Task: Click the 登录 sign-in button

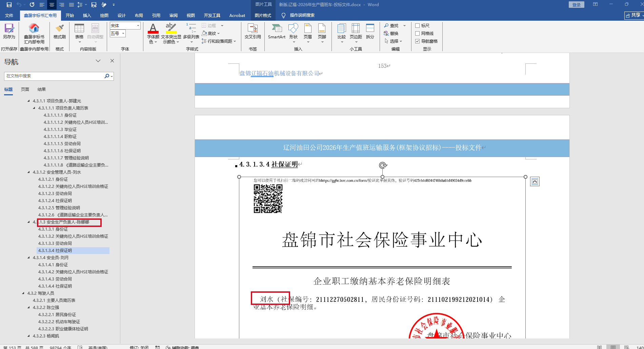Action: tap(576, 5)
